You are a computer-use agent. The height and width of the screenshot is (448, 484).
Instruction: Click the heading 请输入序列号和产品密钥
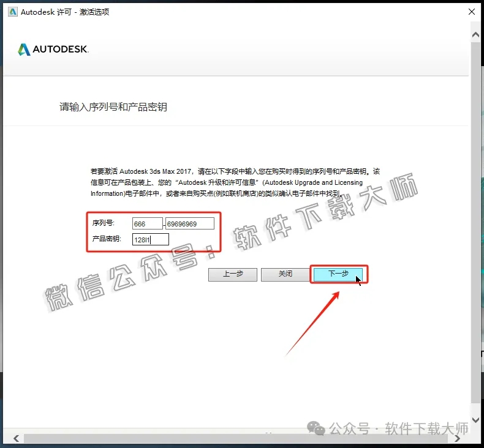113,107
